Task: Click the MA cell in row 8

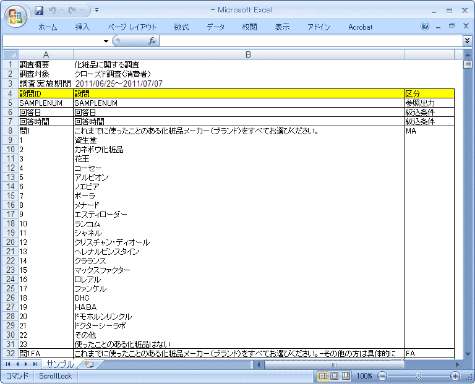Action: [x=429, y=131]
